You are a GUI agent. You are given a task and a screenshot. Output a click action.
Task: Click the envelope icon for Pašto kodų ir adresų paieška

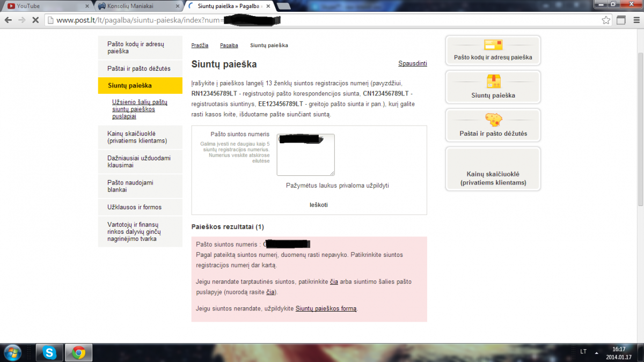tap(493, 45)
